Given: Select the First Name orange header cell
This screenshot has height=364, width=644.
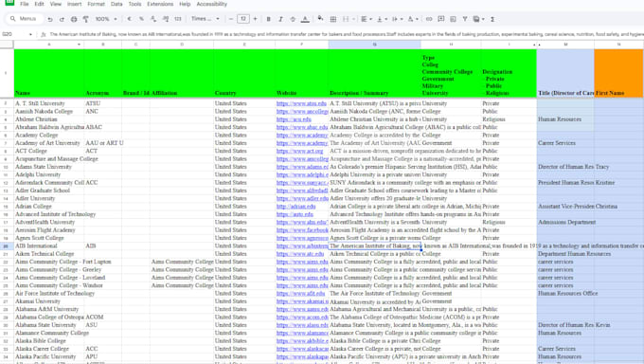Looking at the screenshot, I should pyautogui.click(x=618, y=73).
